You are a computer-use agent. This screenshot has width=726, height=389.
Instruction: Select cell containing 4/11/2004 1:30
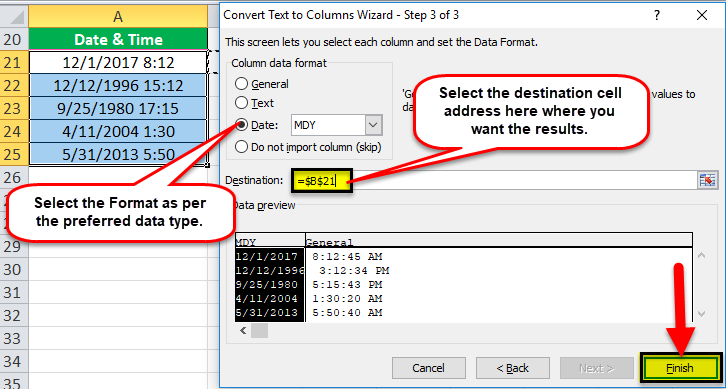[118, 132]
